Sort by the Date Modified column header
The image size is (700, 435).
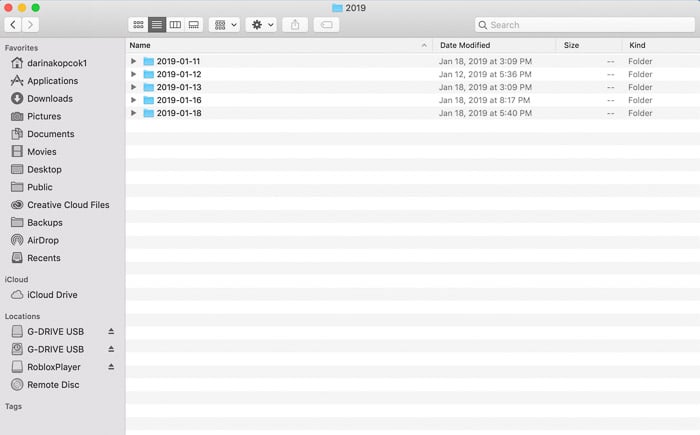[x=495, y=45]
